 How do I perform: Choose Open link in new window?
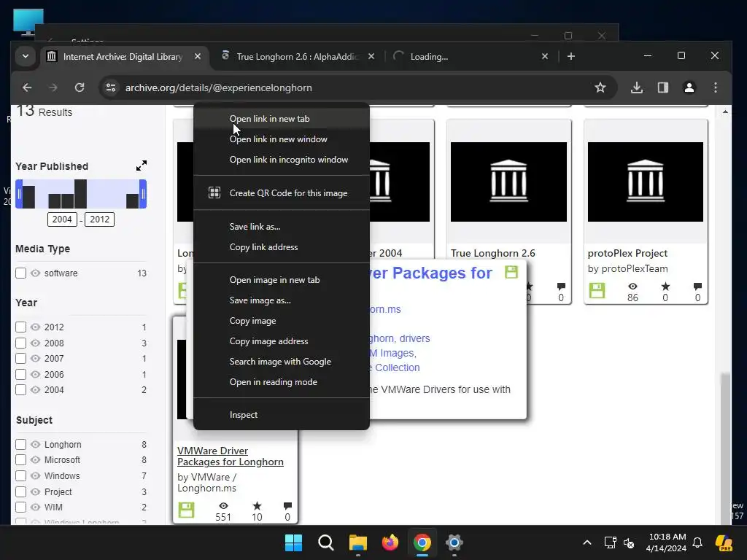click(x=281, y=139)
